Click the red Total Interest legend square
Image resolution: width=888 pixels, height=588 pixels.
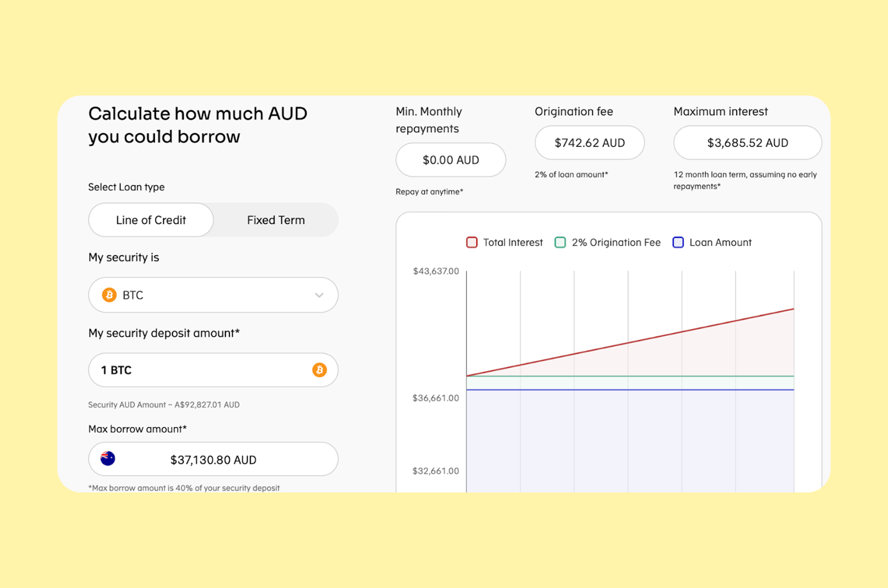[x=471, y=242]
